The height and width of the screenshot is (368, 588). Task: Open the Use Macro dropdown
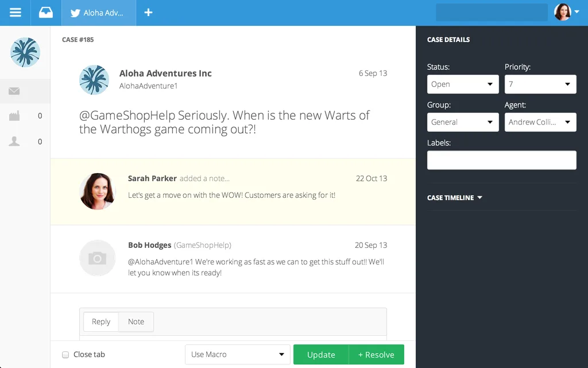[x=237, y=354]
